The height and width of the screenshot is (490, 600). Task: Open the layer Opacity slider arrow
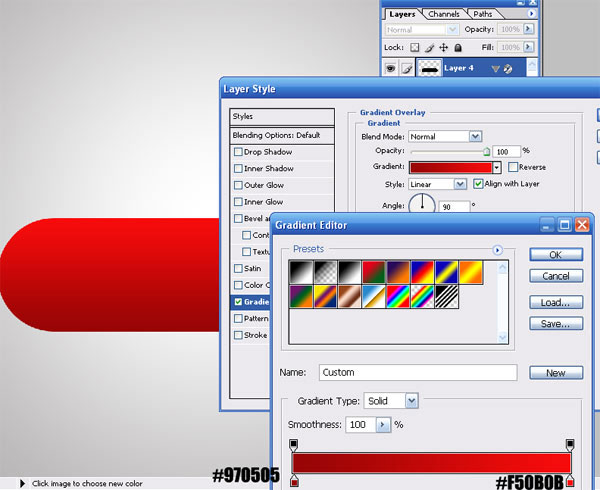tap(528, 29)
